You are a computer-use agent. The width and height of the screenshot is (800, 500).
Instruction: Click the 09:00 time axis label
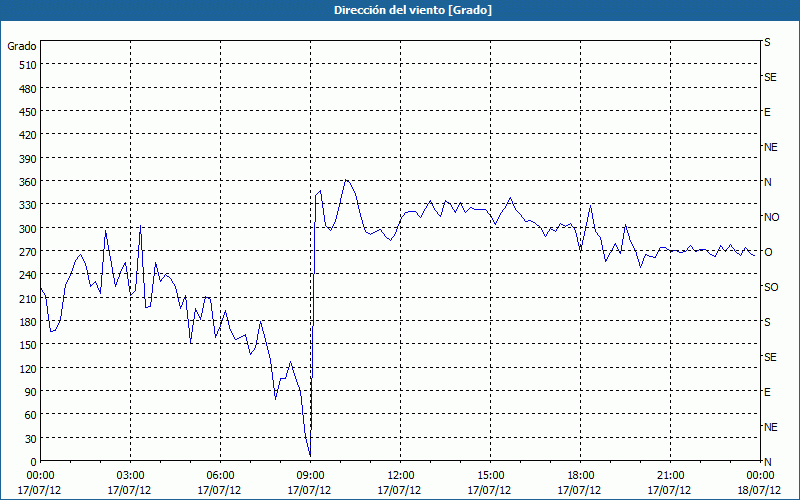[x=310, y=476]
